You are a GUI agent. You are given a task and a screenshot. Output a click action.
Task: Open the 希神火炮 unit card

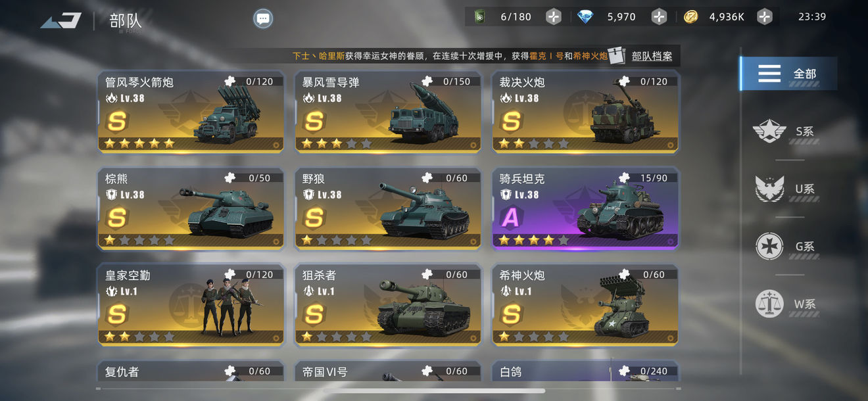585,305
